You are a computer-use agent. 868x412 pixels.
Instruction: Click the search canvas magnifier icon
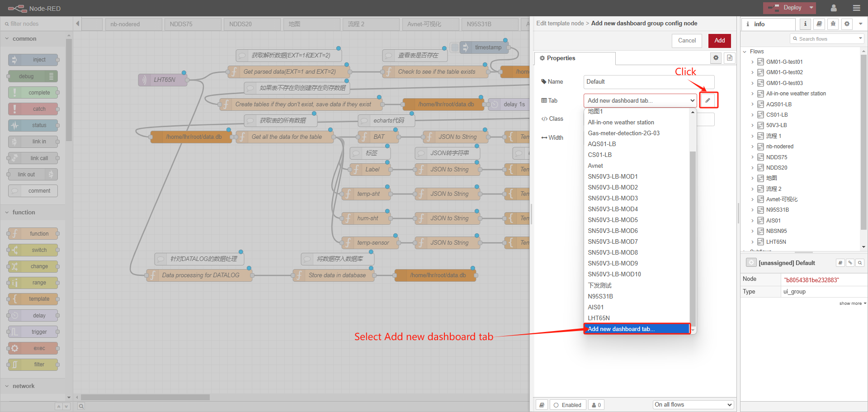(x=81, y=406)
